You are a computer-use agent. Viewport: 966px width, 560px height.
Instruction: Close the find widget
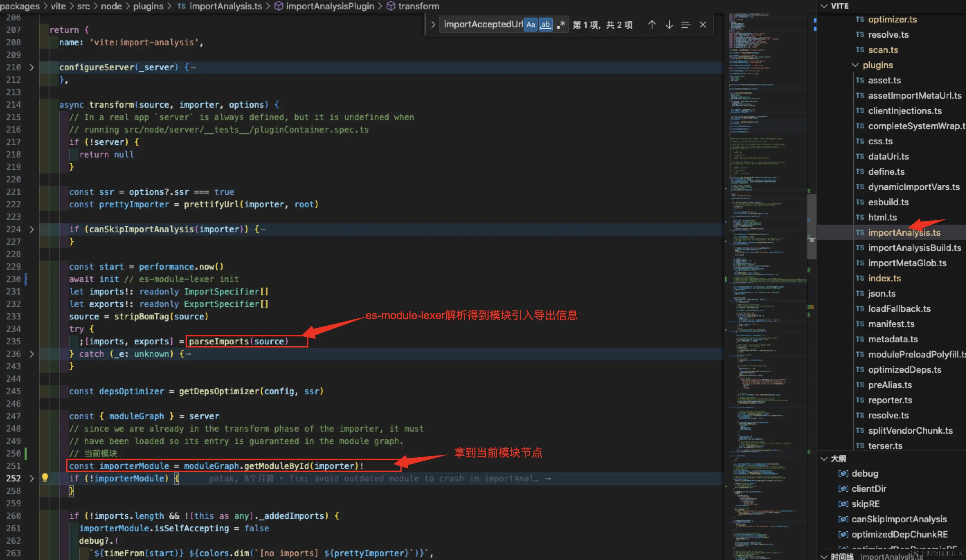pyautogui.click(x=703, y=25)
